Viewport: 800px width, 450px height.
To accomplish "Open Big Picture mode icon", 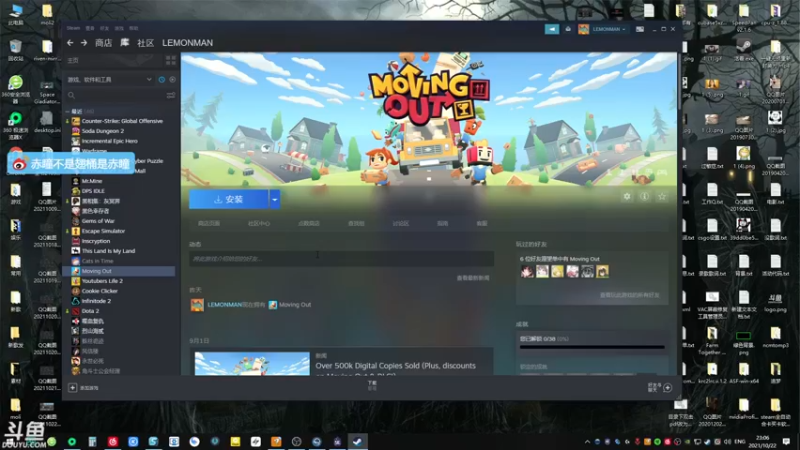I will coord(640,29).
